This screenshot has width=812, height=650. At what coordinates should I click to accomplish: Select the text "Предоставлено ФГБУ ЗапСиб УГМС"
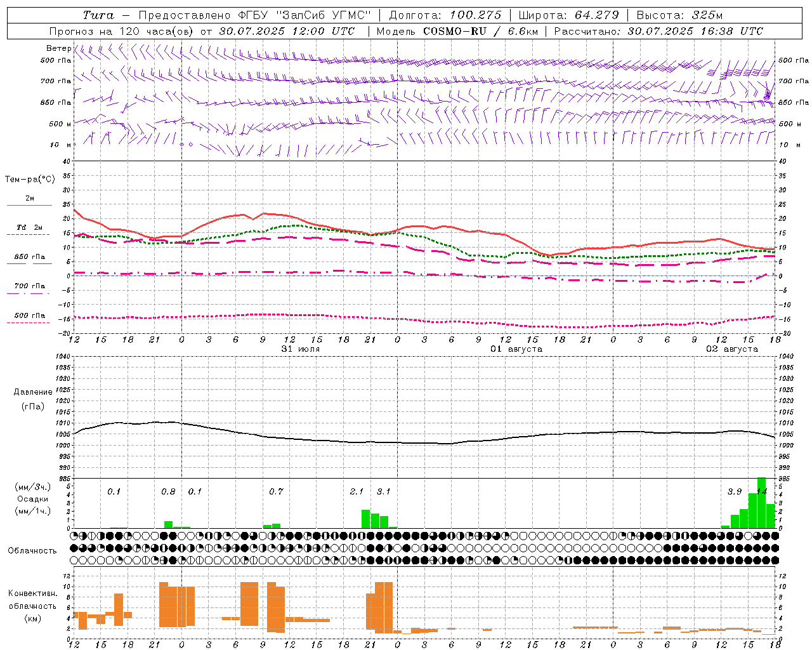coord(254,15)
